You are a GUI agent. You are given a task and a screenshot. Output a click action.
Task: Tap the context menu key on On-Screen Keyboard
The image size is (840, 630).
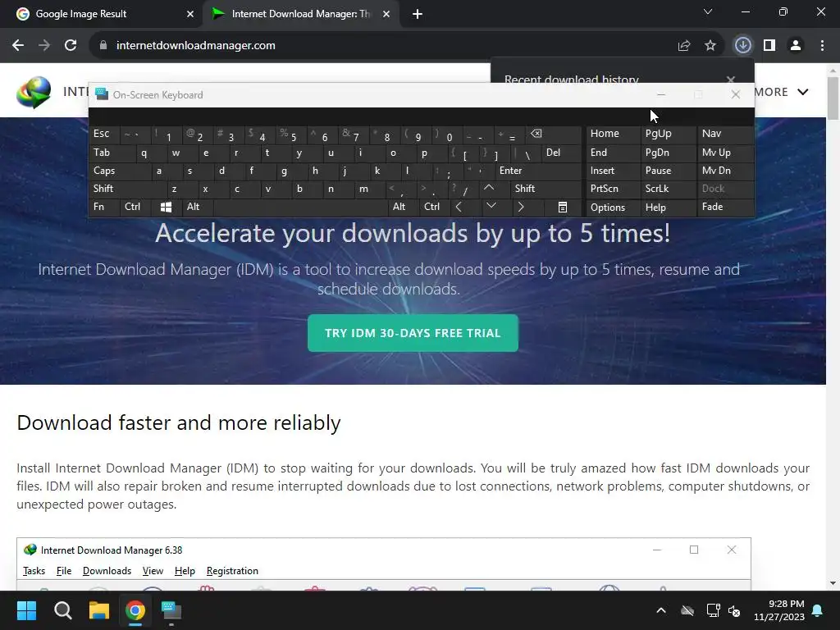tap(563, 208)
